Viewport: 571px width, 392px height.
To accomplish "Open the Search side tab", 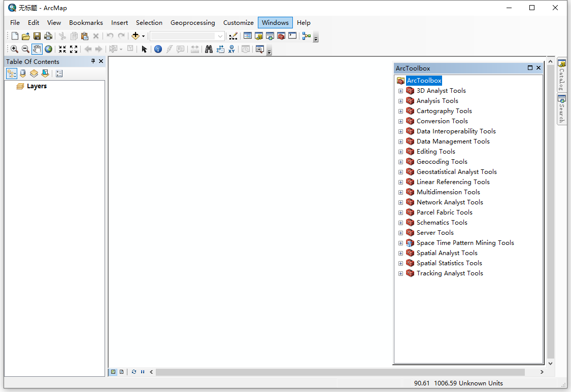I will 562,109.
